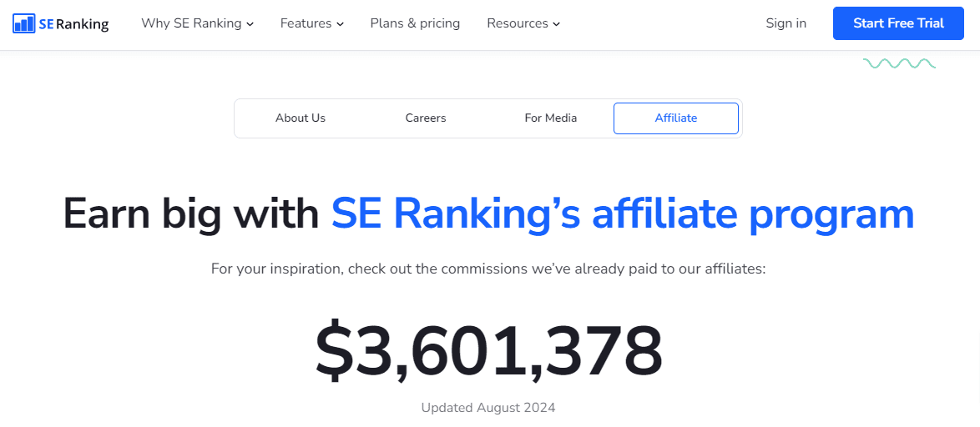Go to Plans & pricing
Image resolution: width=980 pixels, height=427 pixels.
pyautogui.click(x=415, y=23)
